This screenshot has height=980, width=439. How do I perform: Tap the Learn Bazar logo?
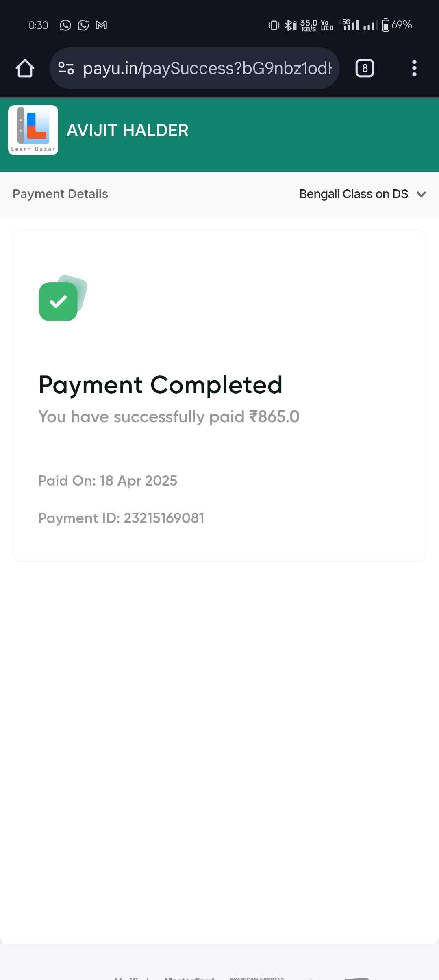[33, 130]
